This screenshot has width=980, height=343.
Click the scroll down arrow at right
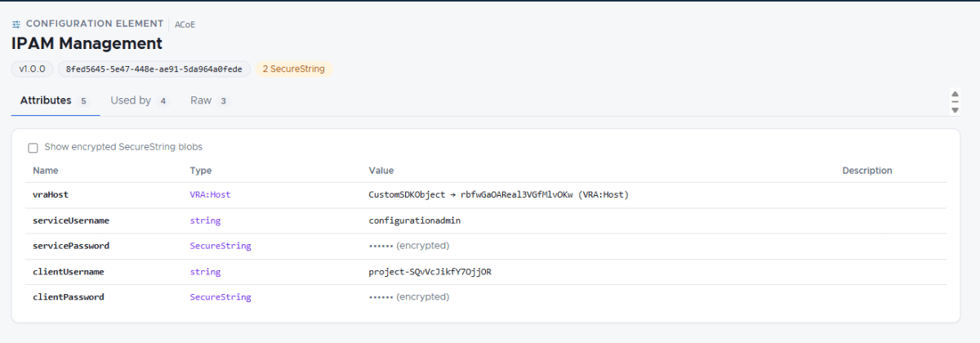(x=955, y=109)
